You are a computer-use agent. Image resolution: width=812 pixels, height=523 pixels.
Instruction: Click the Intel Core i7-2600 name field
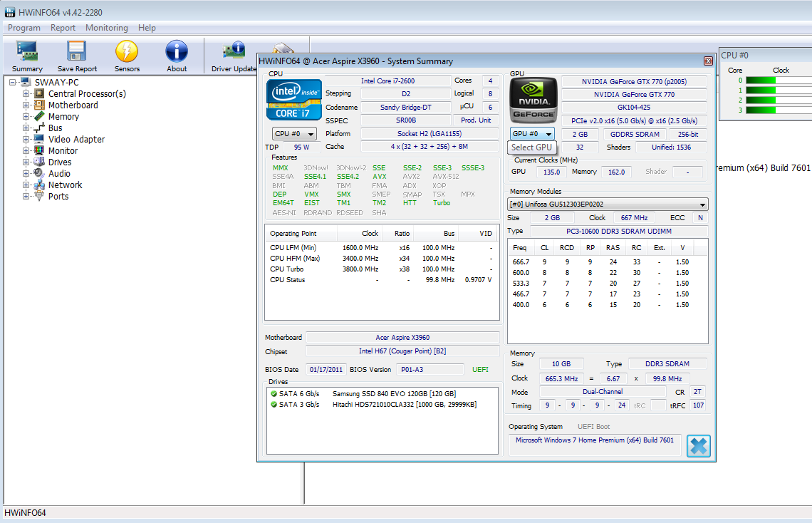point(388,81)
